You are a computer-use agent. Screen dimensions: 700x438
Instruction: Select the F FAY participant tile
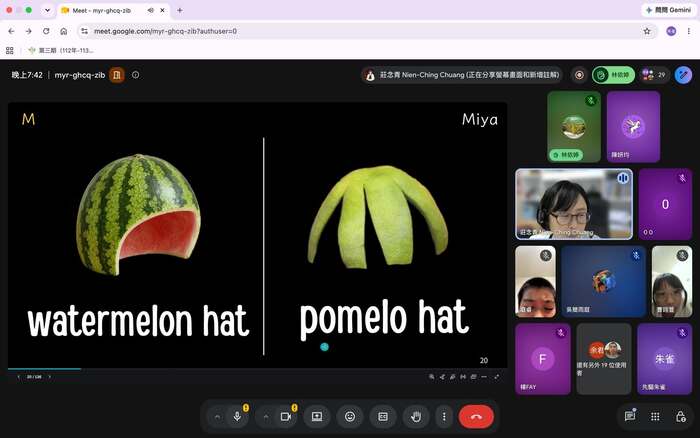(x=543, y=359)
